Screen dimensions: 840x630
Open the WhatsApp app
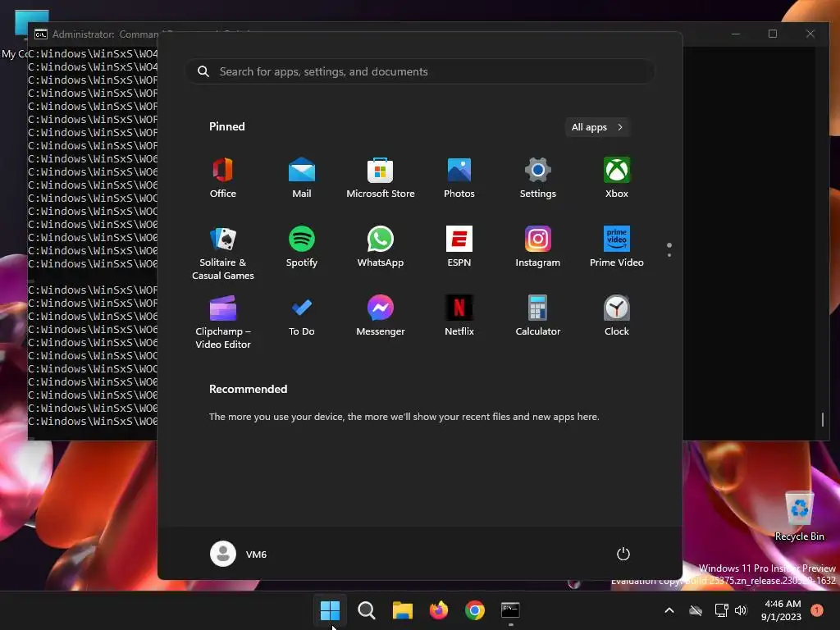click(x=381, y=248)
